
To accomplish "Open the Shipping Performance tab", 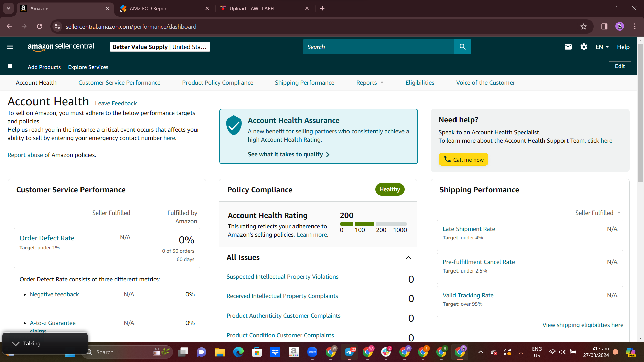I will [x=305, y=83].
